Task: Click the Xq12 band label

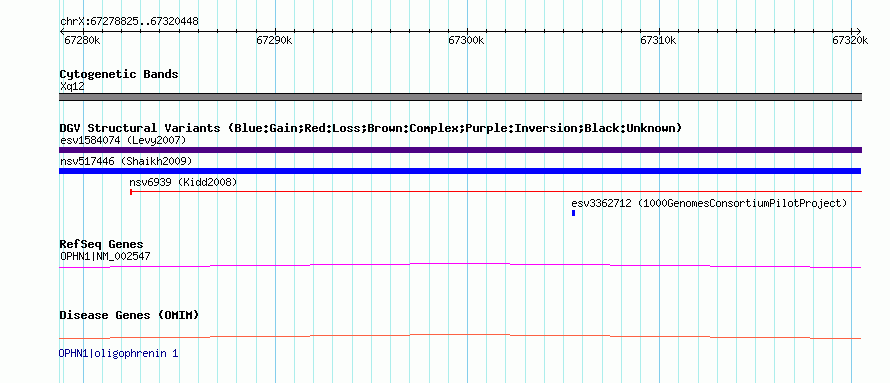Action: click(x=72, y=87)
